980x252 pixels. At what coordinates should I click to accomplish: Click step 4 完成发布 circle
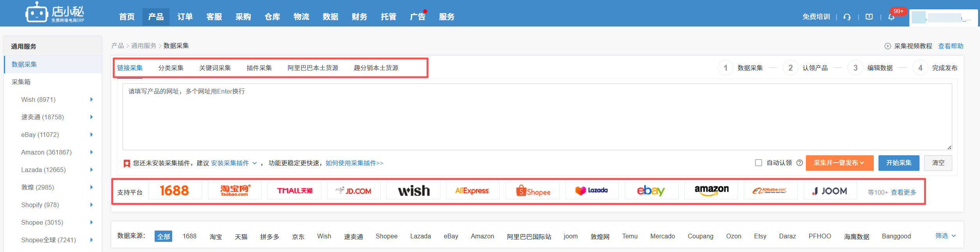[920, 68]
